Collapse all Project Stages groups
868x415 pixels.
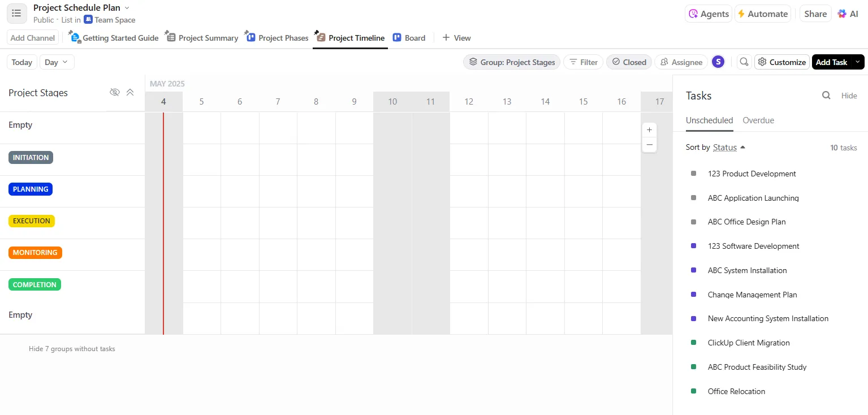(x=130, y=92)
